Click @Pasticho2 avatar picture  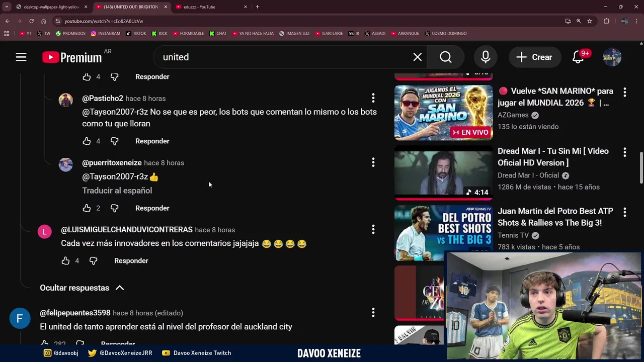(x=66, y=100)
